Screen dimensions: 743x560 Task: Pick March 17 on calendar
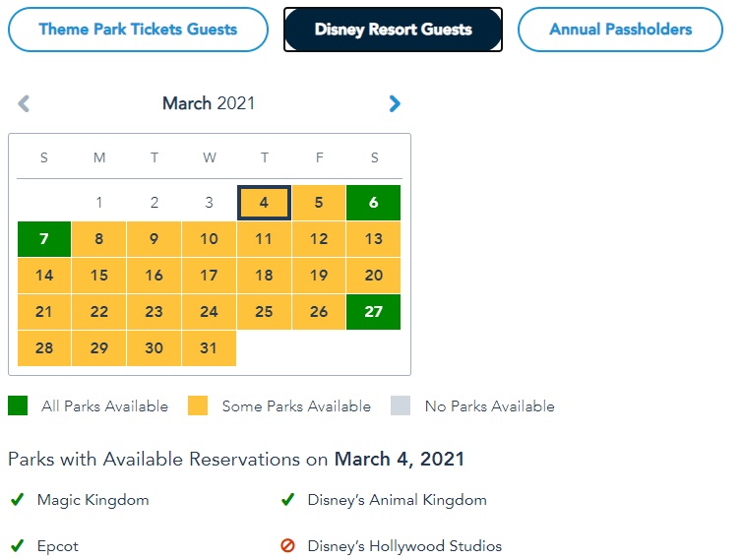click(x=209, y=276)
